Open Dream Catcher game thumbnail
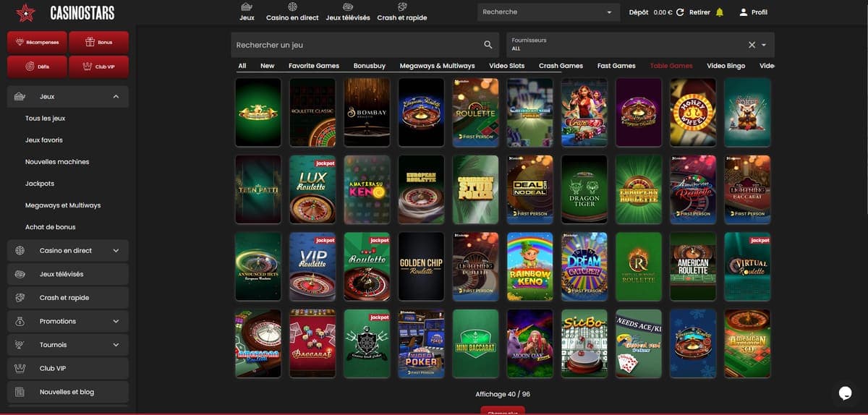 (x=584, y=267)
